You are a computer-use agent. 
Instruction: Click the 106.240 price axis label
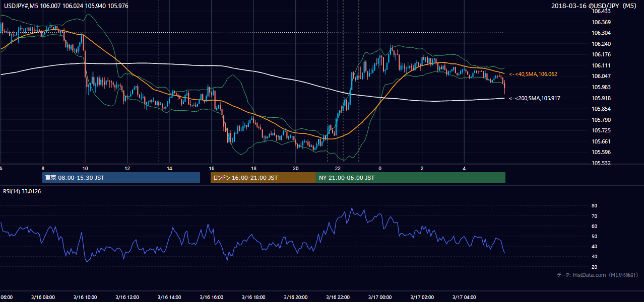click(x=602, y=44)
